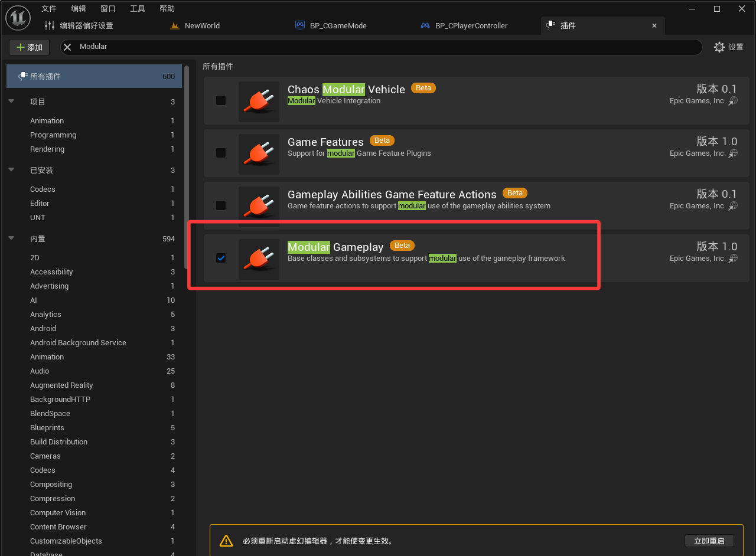Select the Android Background Service category
Image resolution: width=756 pixels, height=556 pixels.
[94, 342]
